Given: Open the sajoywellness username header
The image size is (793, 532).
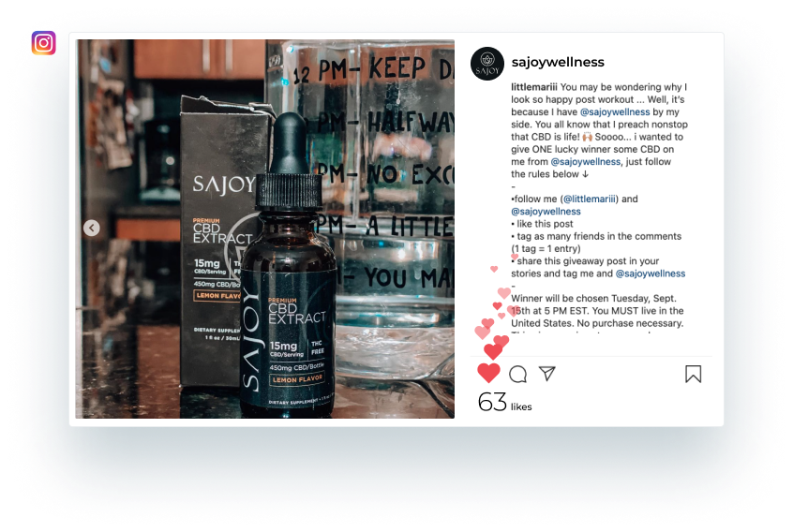Looking at the screenshot, I should pos(558,62).
